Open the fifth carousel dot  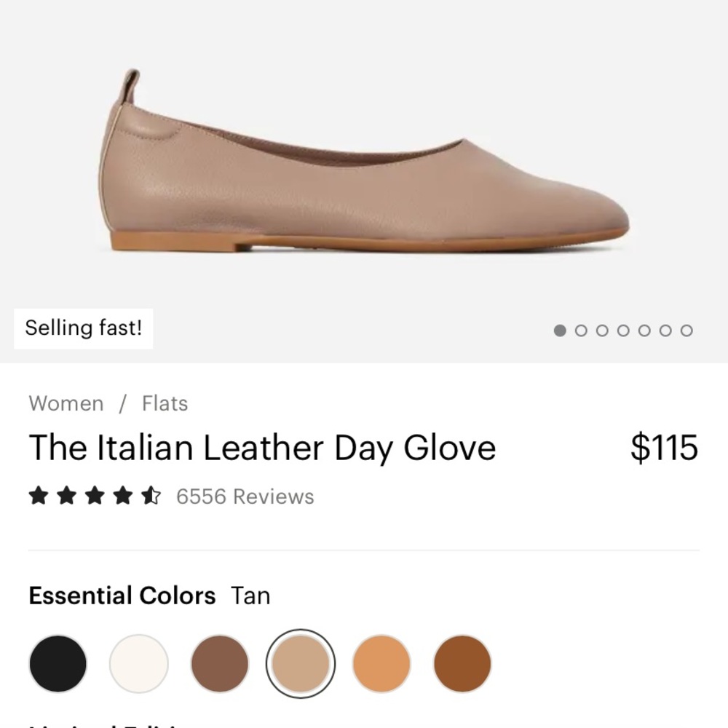(x=644, y=331)
